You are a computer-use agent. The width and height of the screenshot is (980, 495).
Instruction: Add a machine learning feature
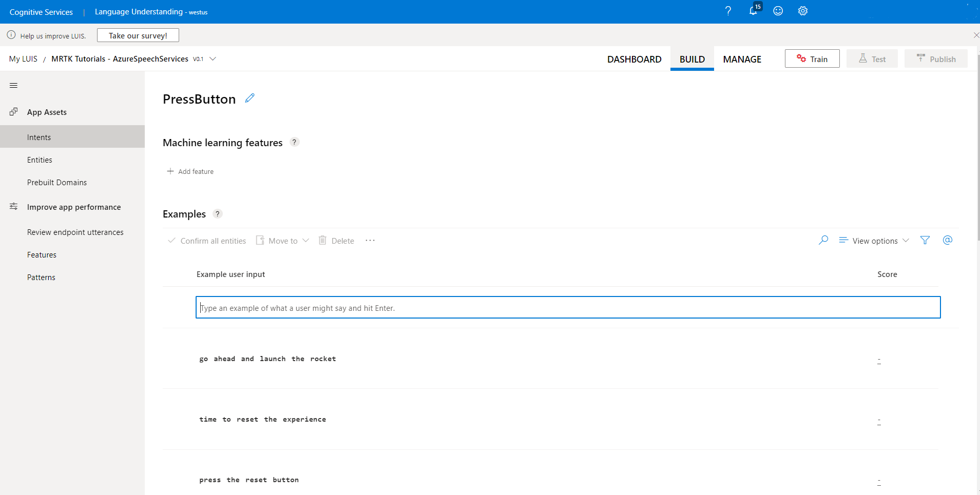click(190, 171)
